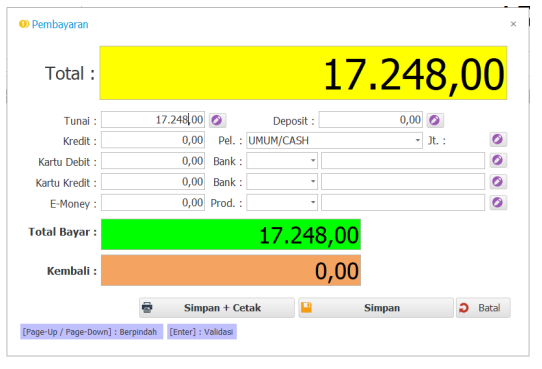
Task: Open the Pel. UMUM/CASH dropdown
Action: click(x=418, y=140)
